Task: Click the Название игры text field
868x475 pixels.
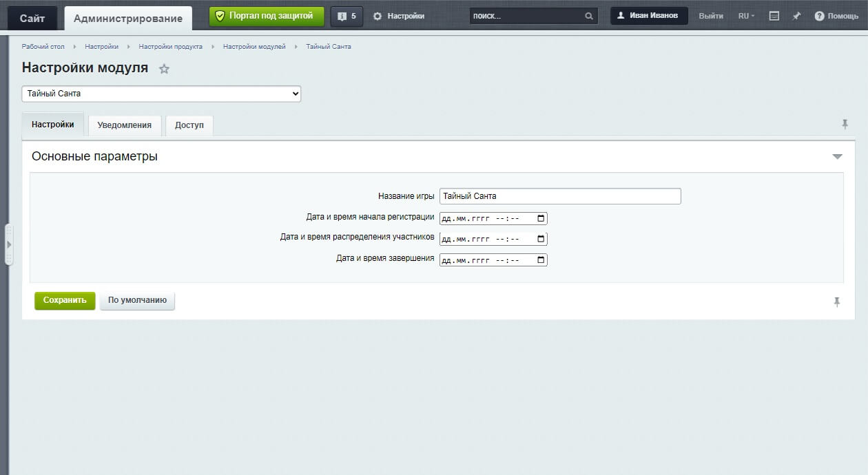Action: pos(559,196)
